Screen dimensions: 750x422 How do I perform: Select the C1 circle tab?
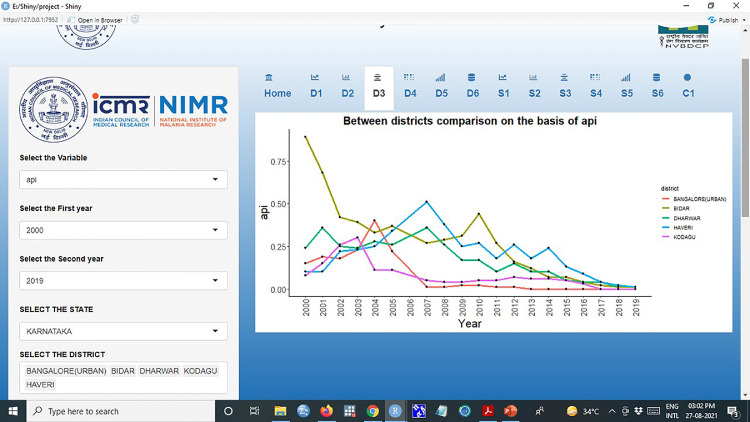pos(688,86)
